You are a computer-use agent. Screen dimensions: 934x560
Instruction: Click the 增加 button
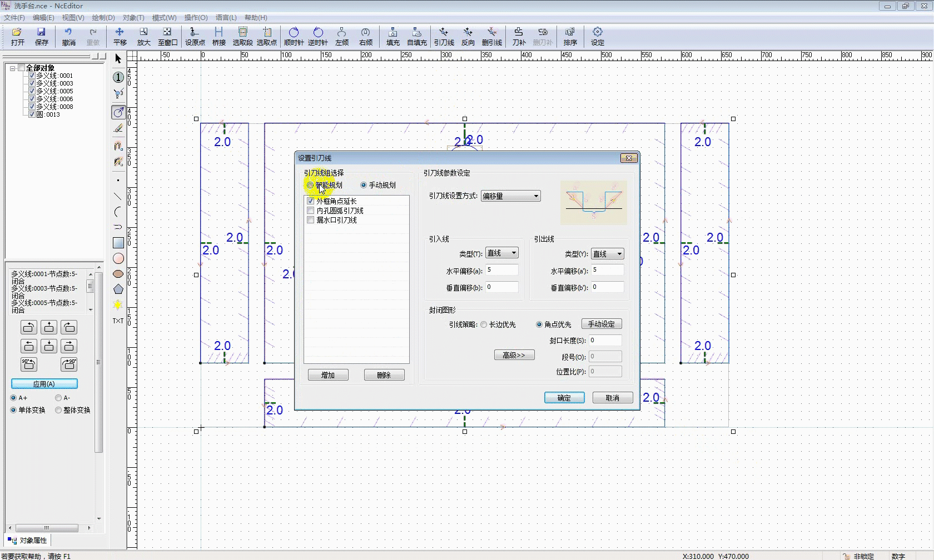[328, 375]
